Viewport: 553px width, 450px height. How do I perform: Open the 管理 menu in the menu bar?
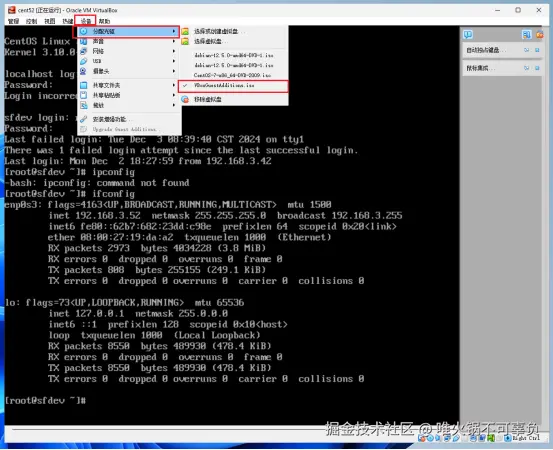pyautogui.click(x=13, y=21)
